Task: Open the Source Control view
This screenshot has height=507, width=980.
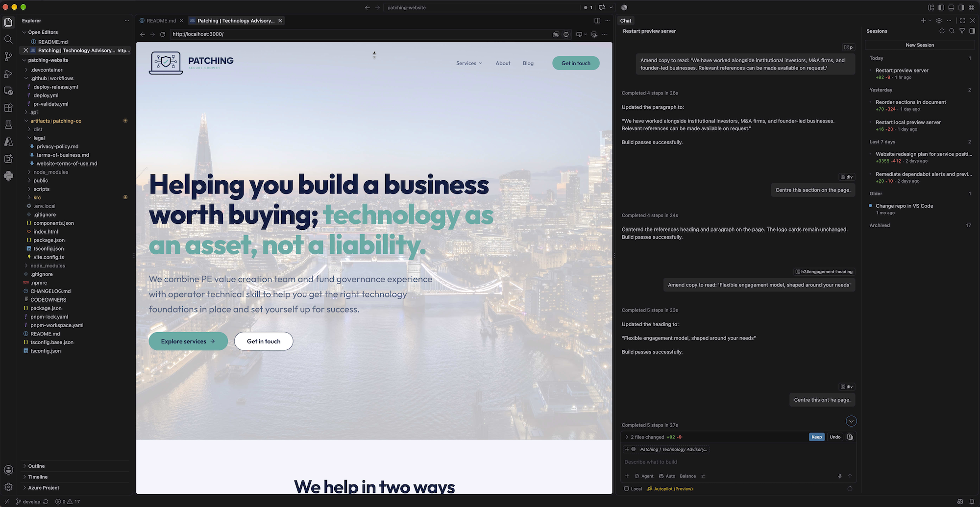Action: coord(8,56)
